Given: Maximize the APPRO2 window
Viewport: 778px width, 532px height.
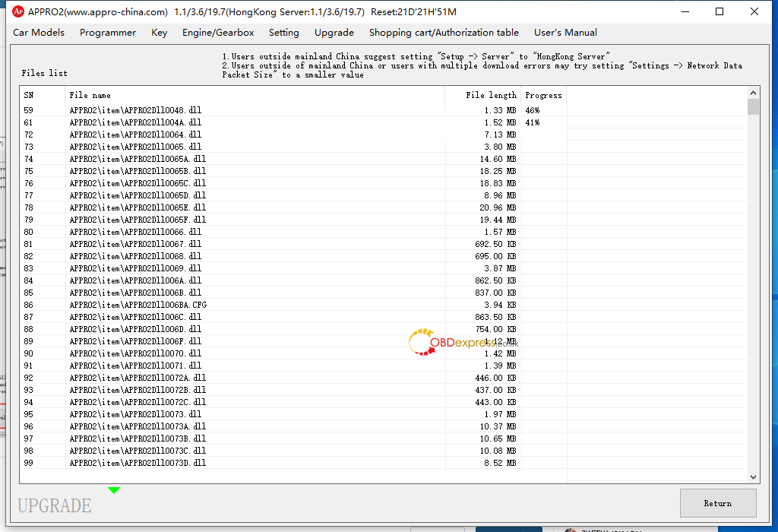Looking at the screenshot, I should click(719, 11).
